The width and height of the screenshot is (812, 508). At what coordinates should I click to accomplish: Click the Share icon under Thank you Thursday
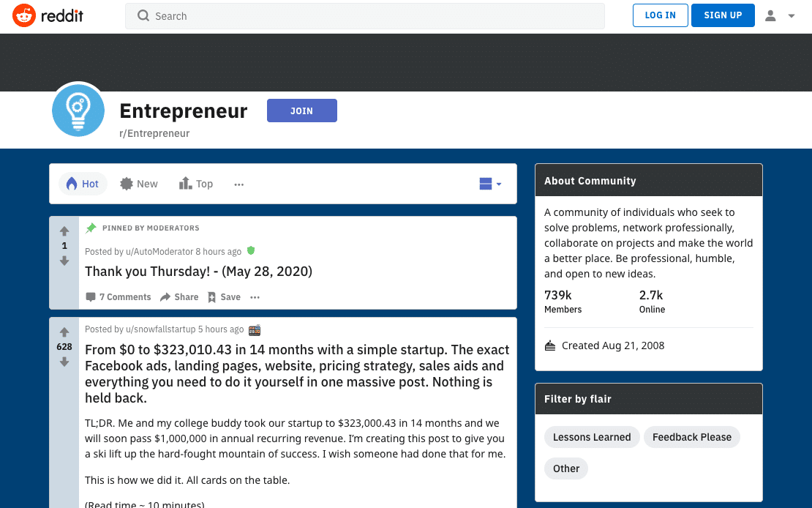(x=166, y=296)
